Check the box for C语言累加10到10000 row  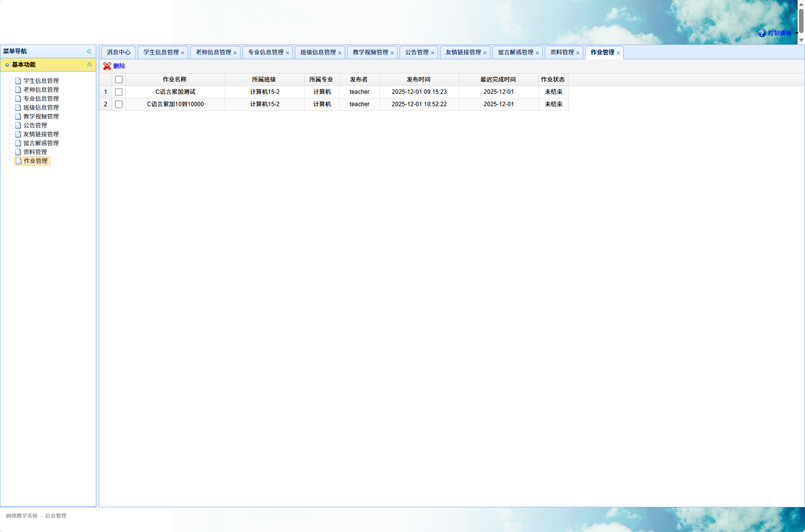(x=119, y=104)
